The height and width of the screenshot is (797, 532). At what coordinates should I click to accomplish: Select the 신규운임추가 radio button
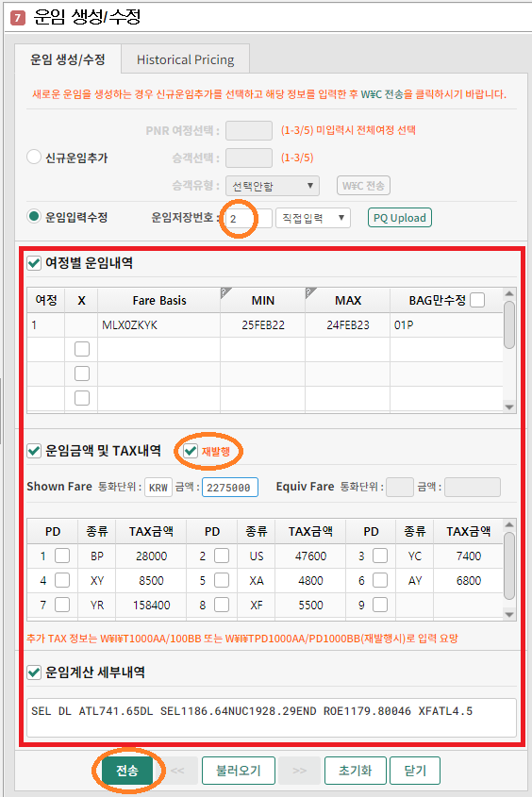click(34, 158)
